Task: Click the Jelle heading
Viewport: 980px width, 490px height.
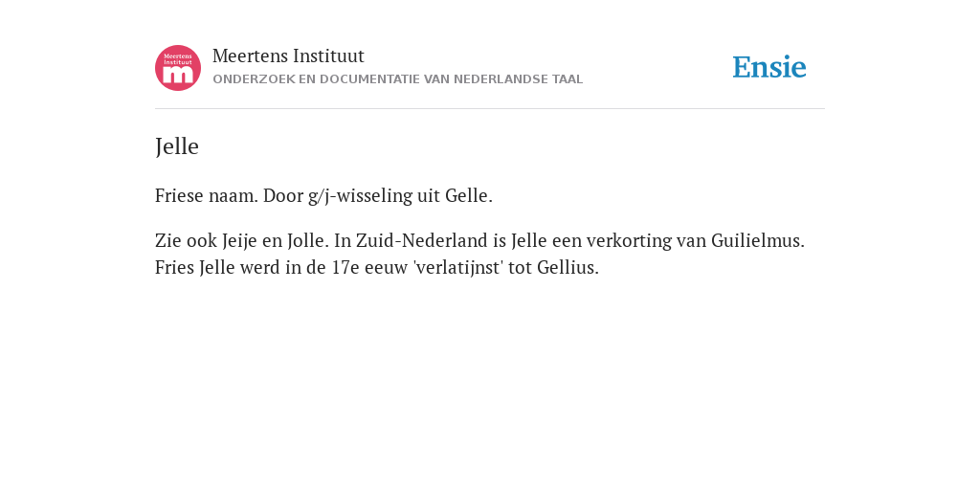Action: point(177,146)
